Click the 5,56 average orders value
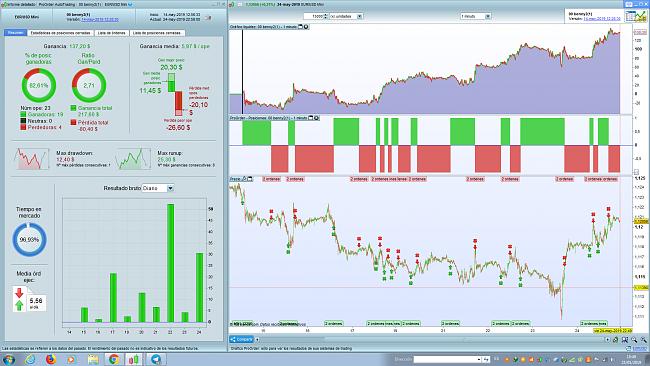Viewport: 650px width, 366px height. pyautogui.click(x=36, y=301)
